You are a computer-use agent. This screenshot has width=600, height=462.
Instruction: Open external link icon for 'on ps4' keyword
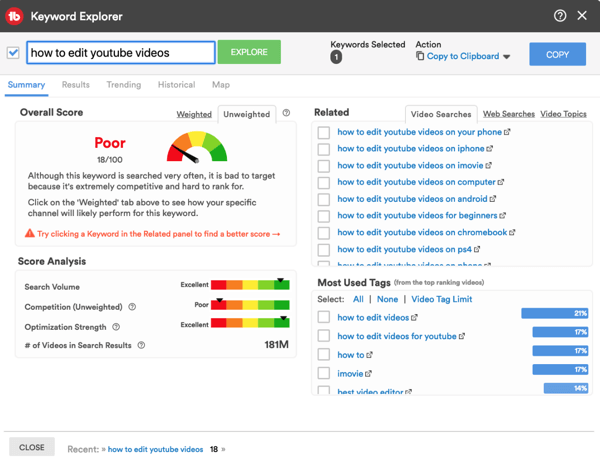(477, 249)
